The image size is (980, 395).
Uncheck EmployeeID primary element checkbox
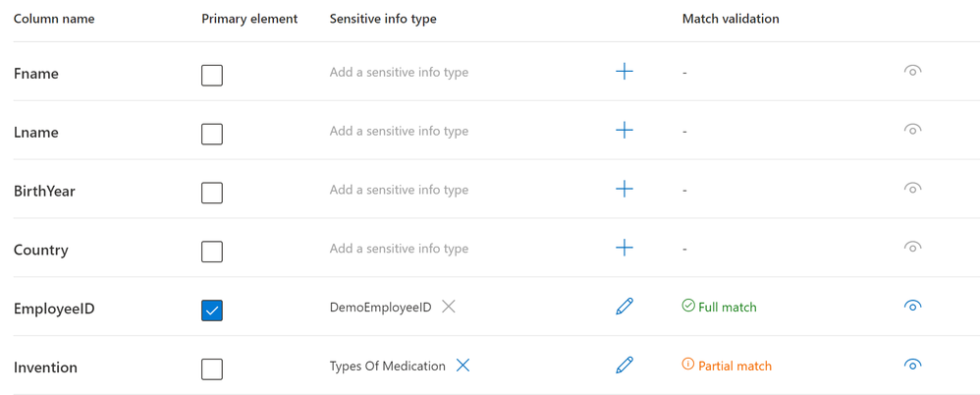[x=212, y=310]
